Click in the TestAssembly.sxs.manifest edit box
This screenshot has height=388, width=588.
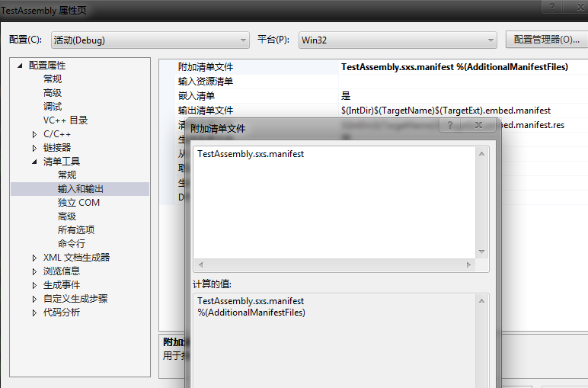pyautogui.click(x=335, y=198)
